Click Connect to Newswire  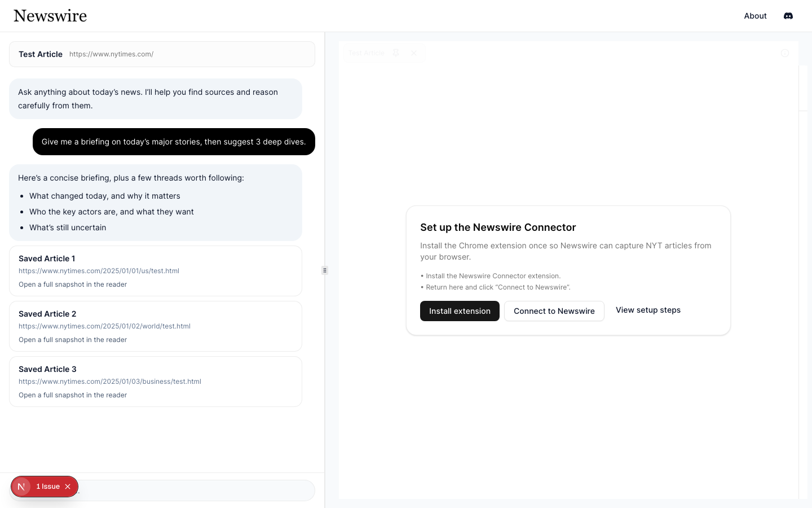tap(554, 311)
